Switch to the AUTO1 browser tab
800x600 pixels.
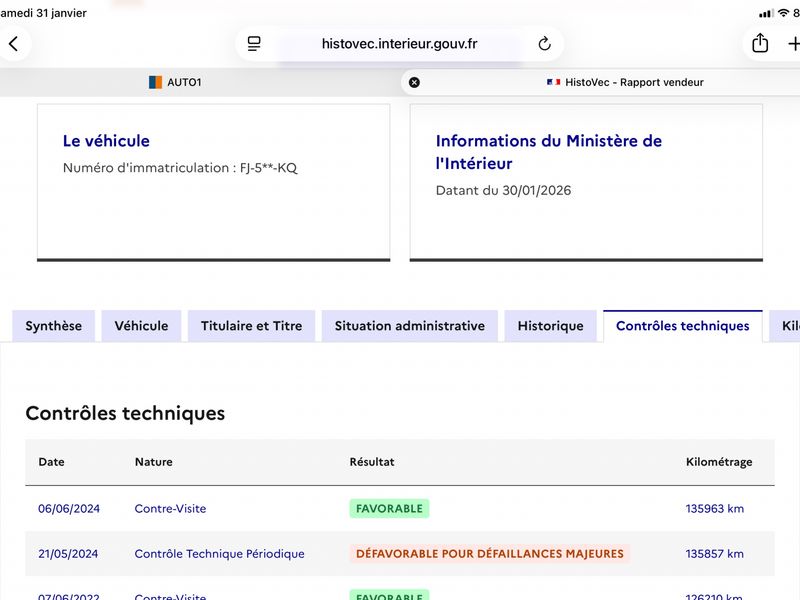click(175, 82)
